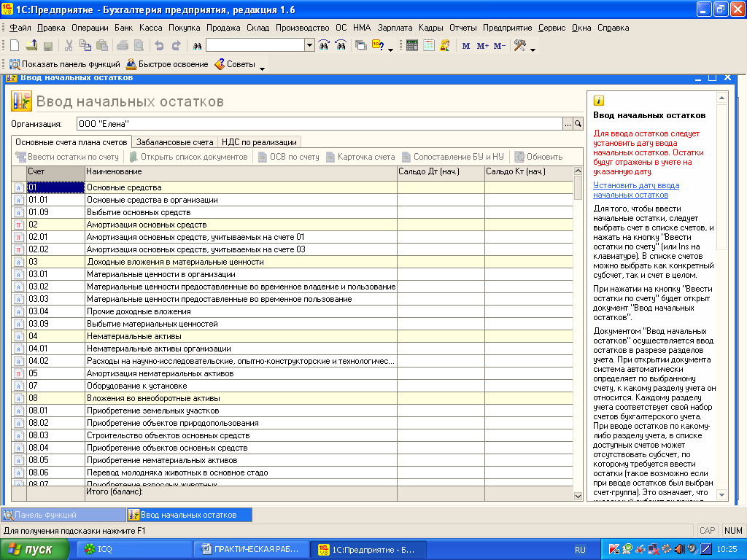Click the 1C help question icon
Viewport: 747px width, 560px height.
click(x=378, y=46)
